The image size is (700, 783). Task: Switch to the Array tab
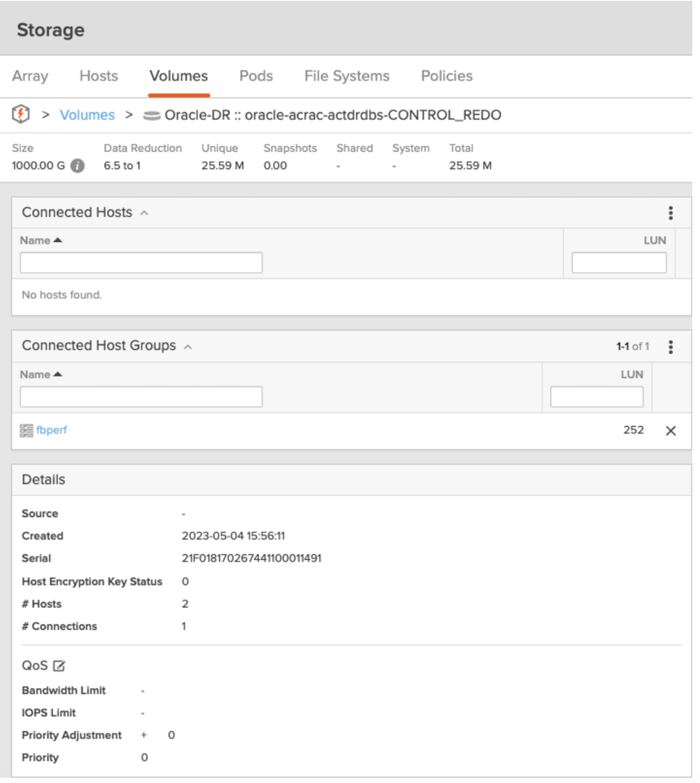(x=30, y=76)
